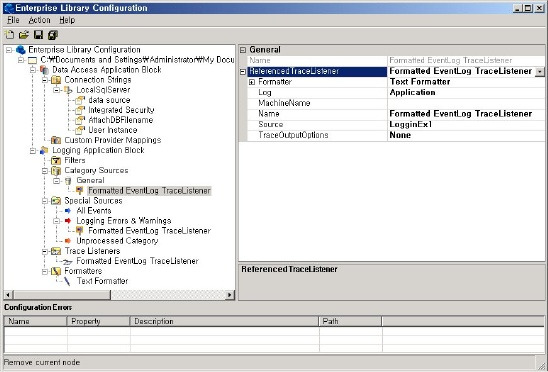548x372 pixels.
Task: Click the Save floppy disk toolbar icon
Action: [x=38, y=35]
